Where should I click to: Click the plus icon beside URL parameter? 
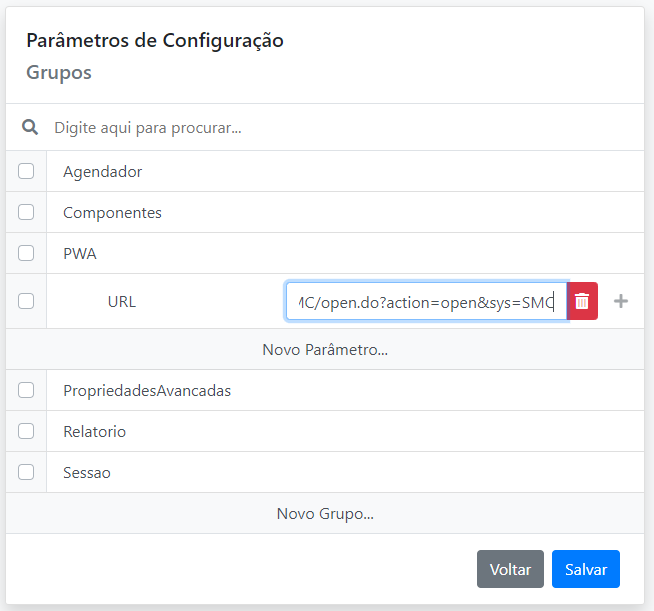pyautogui.click(x=621, y=301)
